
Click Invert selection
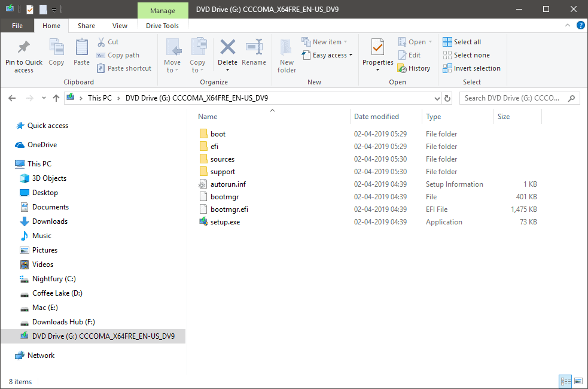click(471, 68)
